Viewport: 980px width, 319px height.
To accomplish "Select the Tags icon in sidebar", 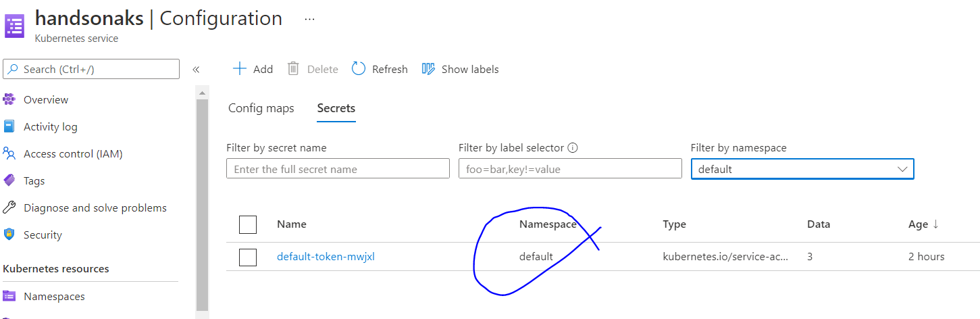I will [9, 181].
